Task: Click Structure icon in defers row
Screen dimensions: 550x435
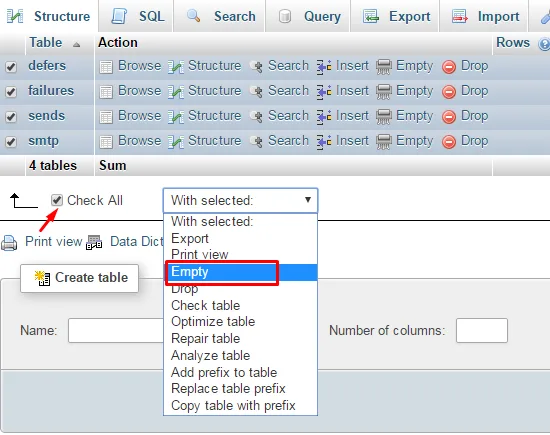Action: 175,67
